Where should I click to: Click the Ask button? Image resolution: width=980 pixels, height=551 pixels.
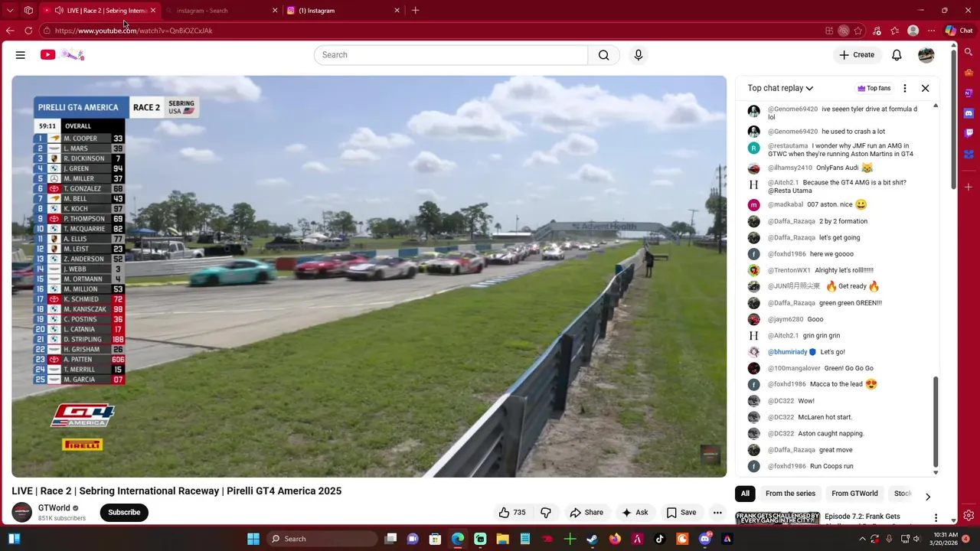click(635, 513)
